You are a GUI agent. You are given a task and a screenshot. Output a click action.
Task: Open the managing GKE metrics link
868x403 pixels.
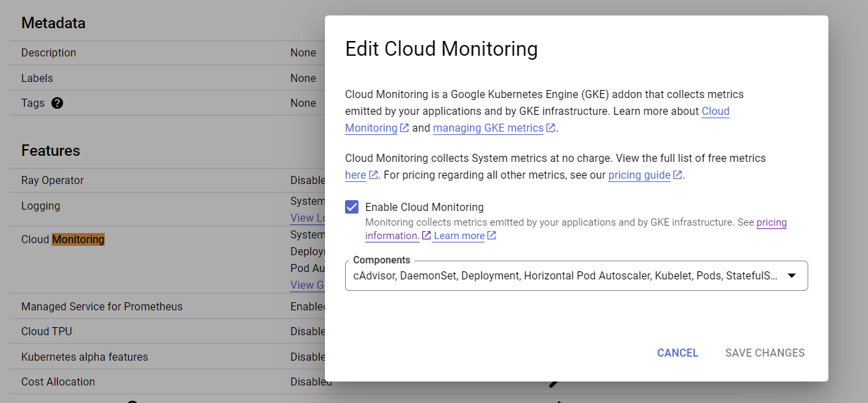click(x=488, y=128)
